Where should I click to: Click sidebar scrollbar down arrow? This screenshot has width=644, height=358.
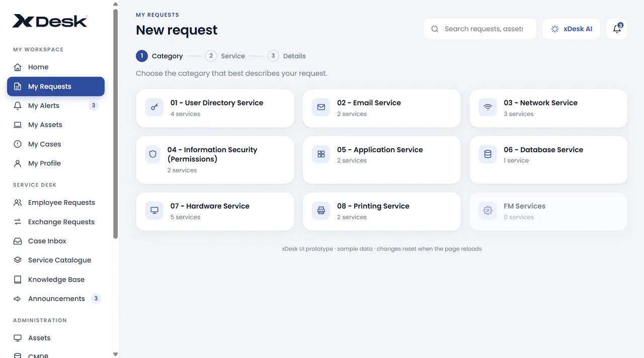click(x=116, y=354)
